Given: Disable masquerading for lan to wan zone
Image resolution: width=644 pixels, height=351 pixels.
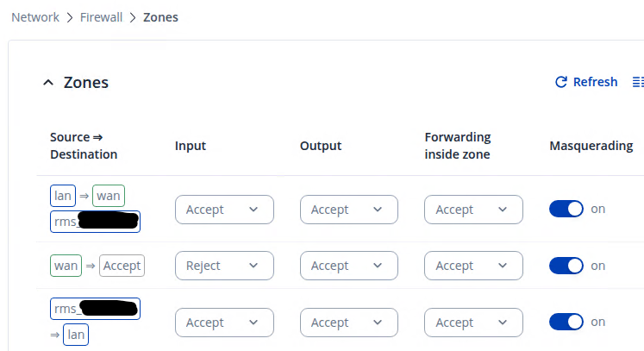Looking at the screenshot, I should pyautogui.click(x=566, y=210).
